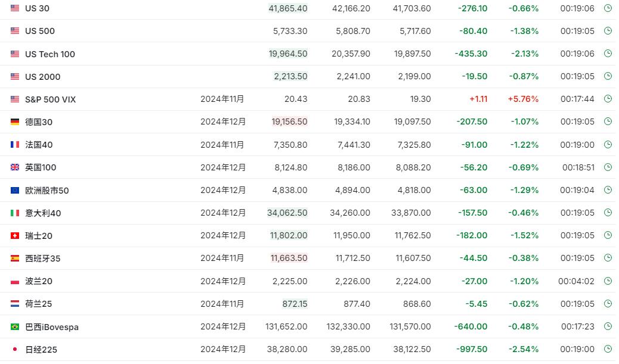Open the 西班牙35 index page
This screenshot has width=619, height=364.
42,259
